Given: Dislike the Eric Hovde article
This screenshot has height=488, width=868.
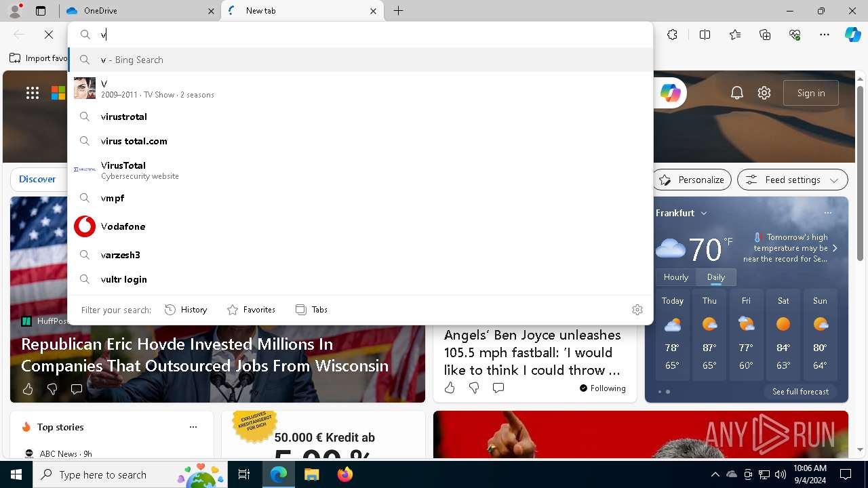Looking at the screenshot, I should [52, 389].
